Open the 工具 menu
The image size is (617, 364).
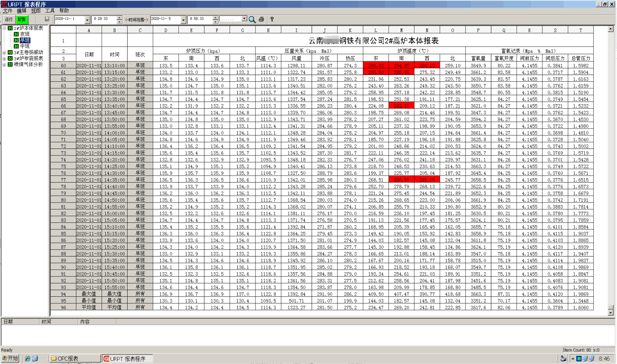[x=50, y=11]
